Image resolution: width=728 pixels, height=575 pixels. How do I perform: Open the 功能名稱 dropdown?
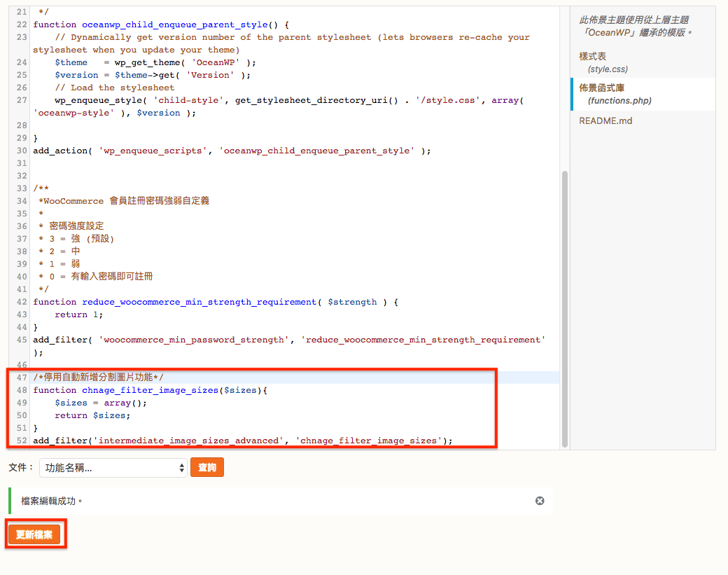(x=113, y=468)
